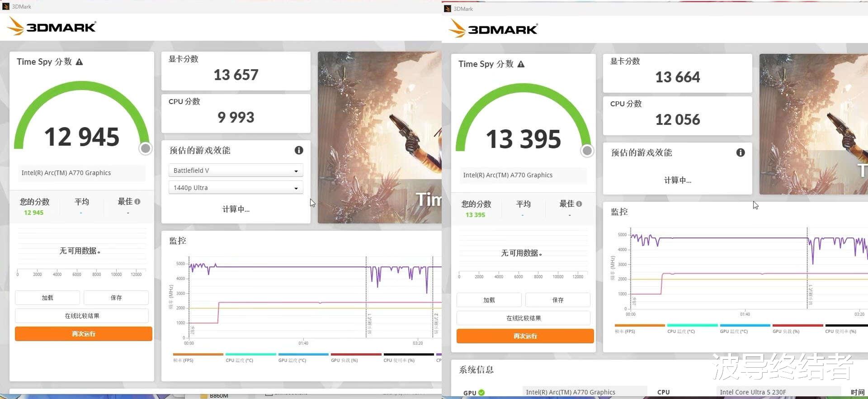
Task: Click the warning triangle beside Time Spy in the 12 945 window
Action: point(79,62)
